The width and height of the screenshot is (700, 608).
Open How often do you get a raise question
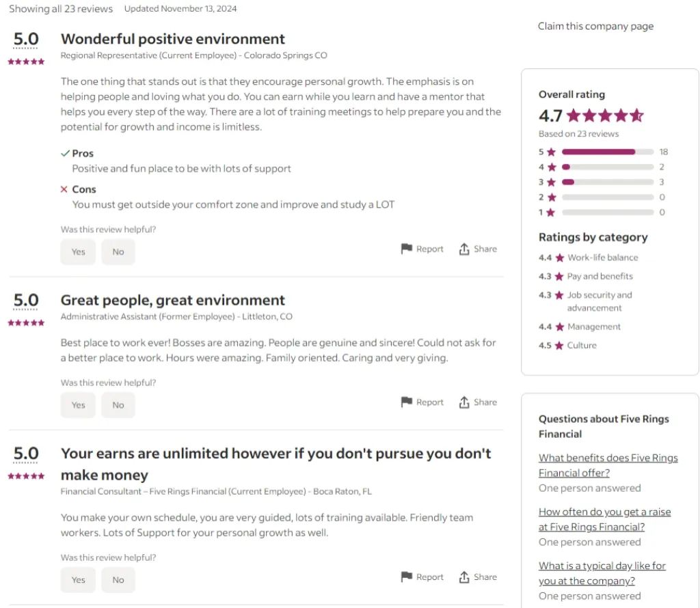point(604,519)
